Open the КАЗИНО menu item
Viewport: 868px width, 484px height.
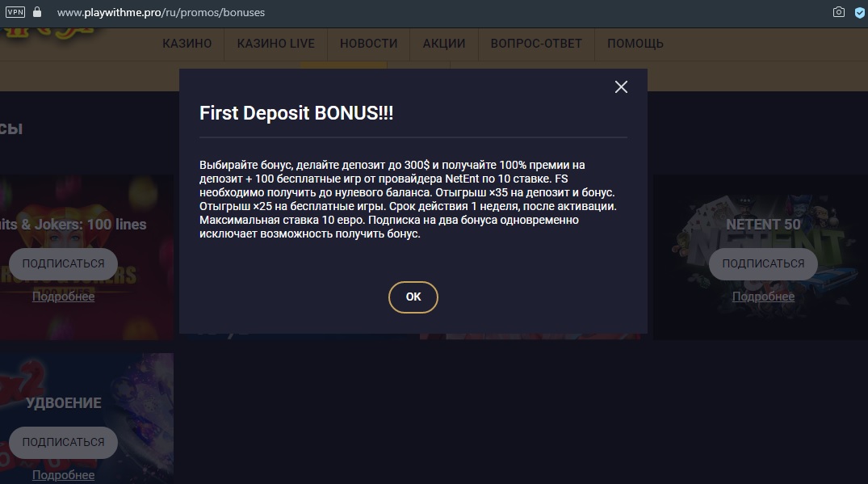pos(187,44)
